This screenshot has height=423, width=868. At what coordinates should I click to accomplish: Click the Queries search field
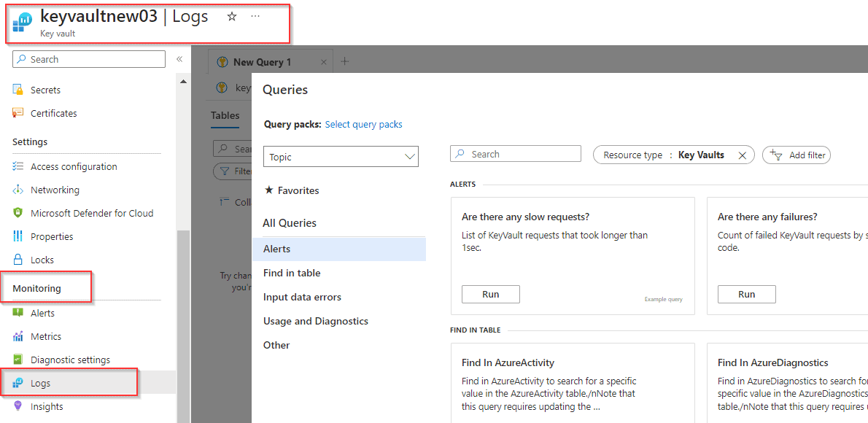[515, 153]
